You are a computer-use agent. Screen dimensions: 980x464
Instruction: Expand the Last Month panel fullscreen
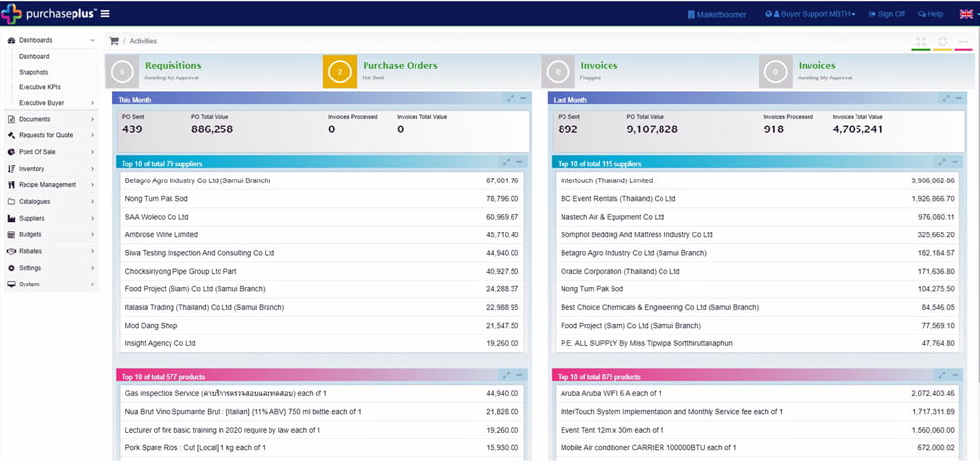click(x=946, y=99)
